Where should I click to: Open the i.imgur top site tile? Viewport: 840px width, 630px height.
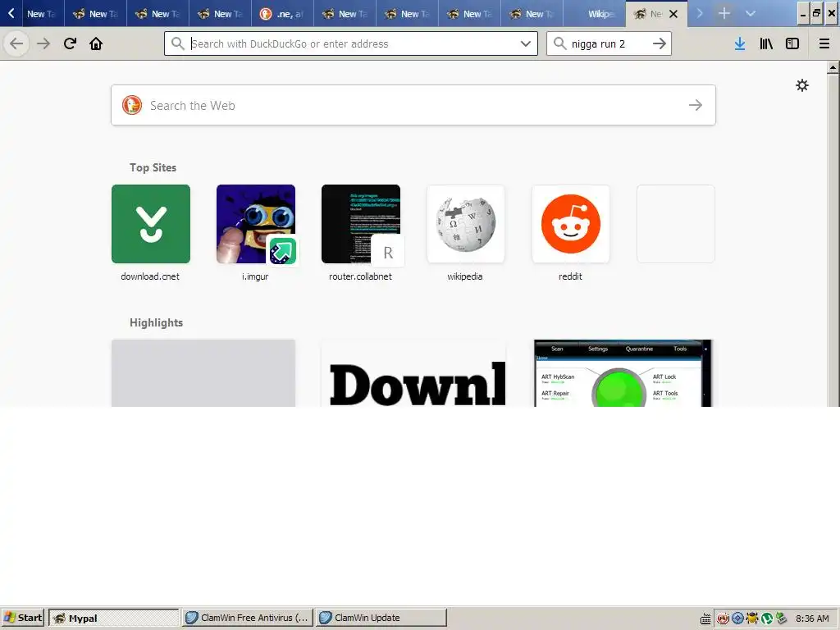(256, 224)
